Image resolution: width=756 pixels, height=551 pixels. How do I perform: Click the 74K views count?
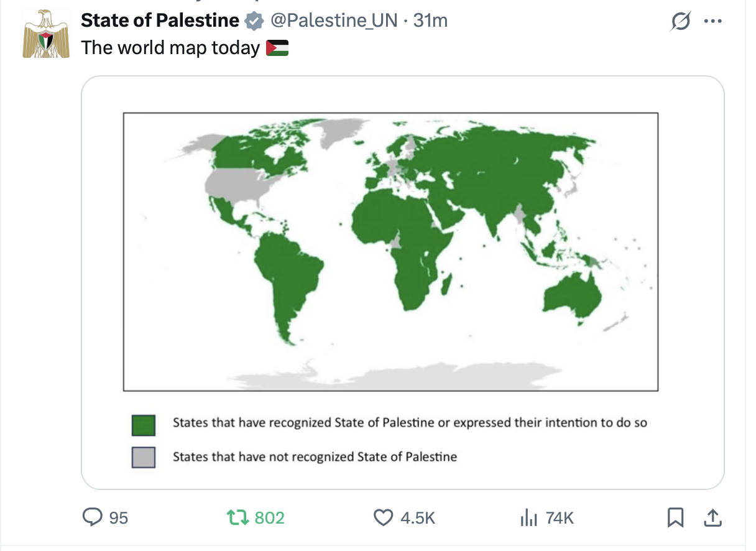pos(560,517)
